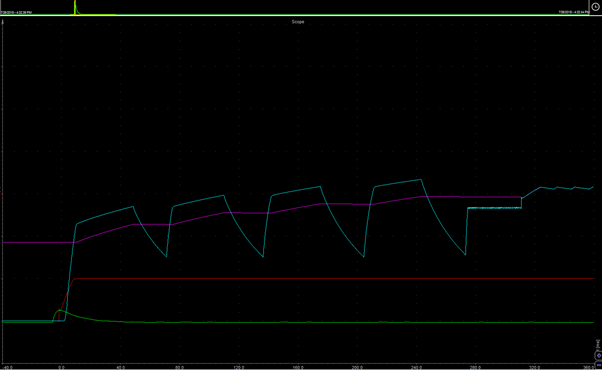The image size is (602, 370).
Task: Select the purple trace at its left flat section
Action: (x=38, y=243)
